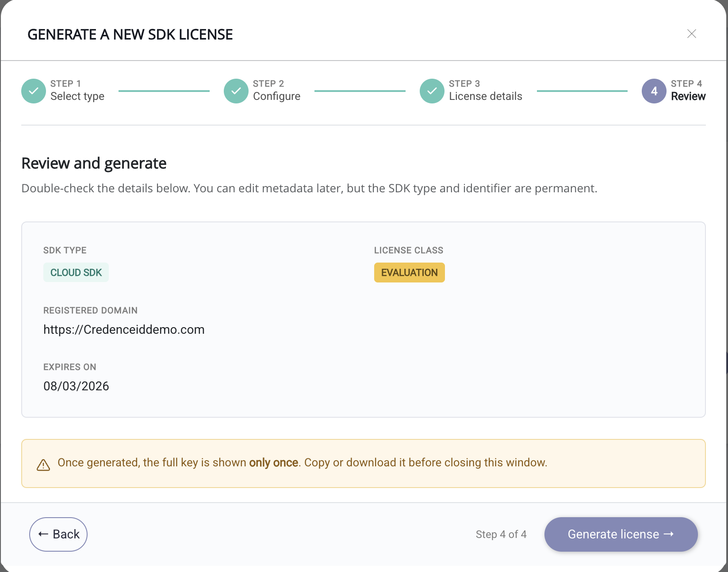The image size is (728, 572).
Task: Click the LICENSE CLASS label
Action: (409, 250)
